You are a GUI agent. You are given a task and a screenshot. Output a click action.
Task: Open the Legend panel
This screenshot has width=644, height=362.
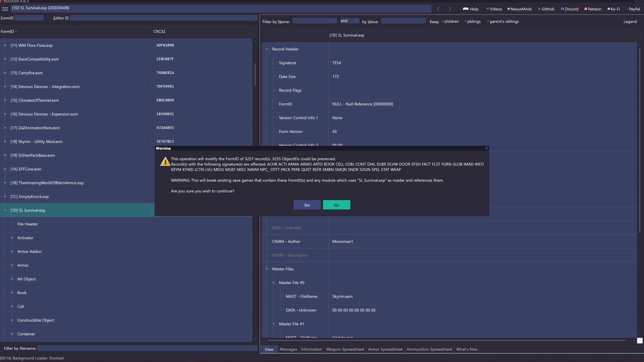click(x=630, y=21)
